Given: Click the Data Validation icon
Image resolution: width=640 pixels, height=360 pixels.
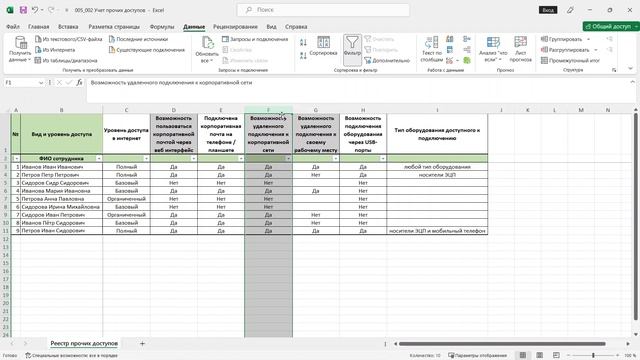Looking at the screenshot, I should pos(450,60).
